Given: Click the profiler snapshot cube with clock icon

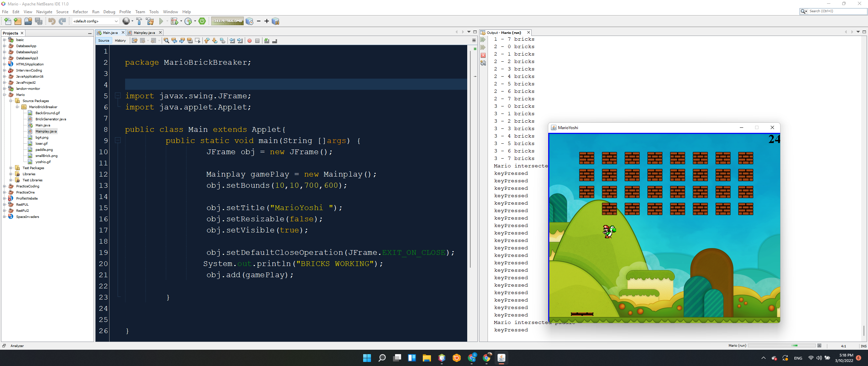Looking at the screenshot, I should pos(250,21).
